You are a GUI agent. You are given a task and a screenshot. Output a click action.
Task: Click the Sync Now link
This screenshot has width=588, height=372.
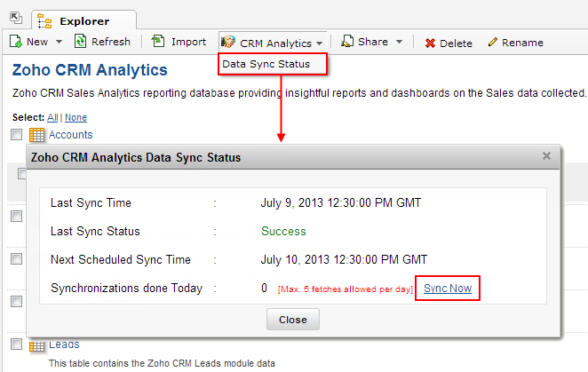coord(448,289)
